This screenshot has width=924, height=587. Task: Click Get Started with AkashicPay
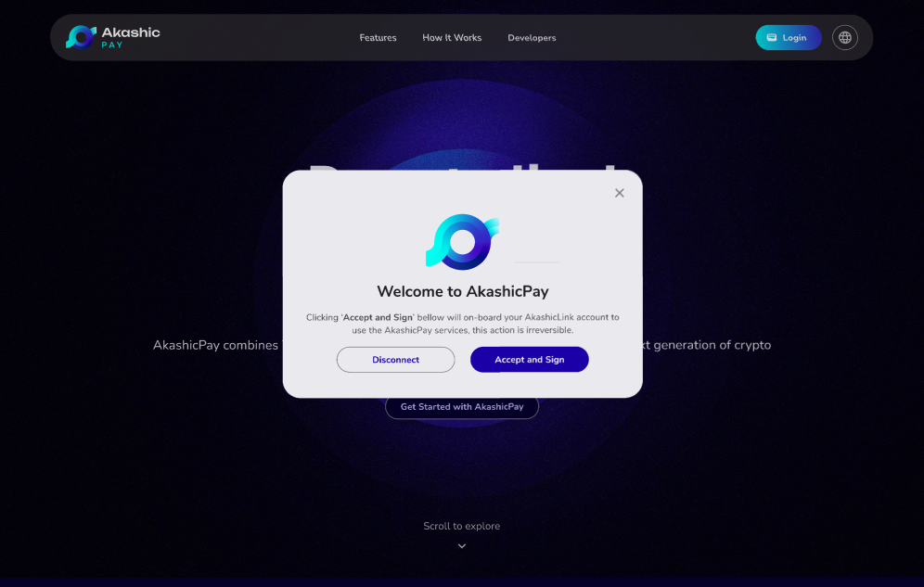click(462, 407)
